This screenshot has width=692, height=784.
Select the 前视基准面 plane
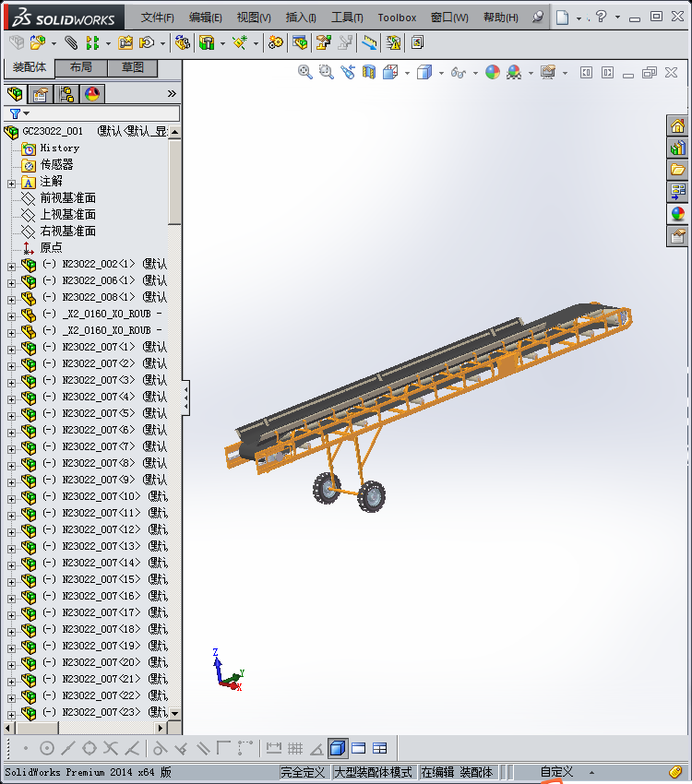[x=68, y=198]
